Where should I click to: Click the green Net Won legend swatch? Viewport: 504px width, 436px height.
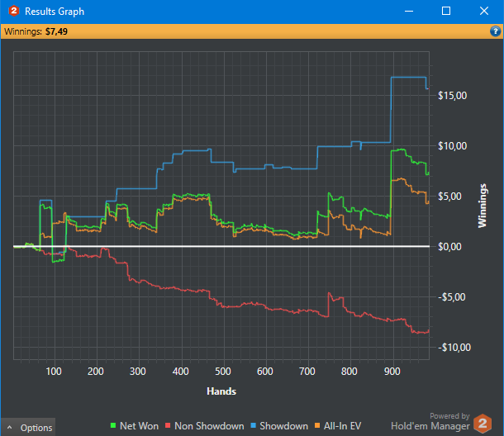tap(113, 426)
